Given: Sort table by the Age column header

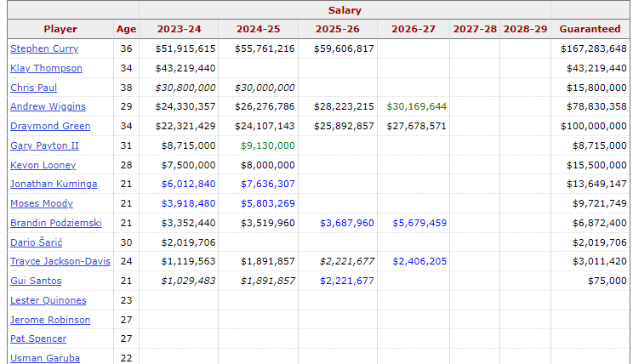Looking at the screenshot, I should (127, 29).
